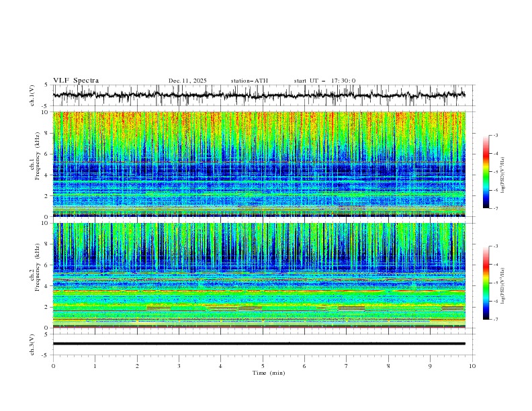This screenshot has height=411, width=532.
Task: Click the "5" tick on ch.3(V) axis
Action: 46,334
